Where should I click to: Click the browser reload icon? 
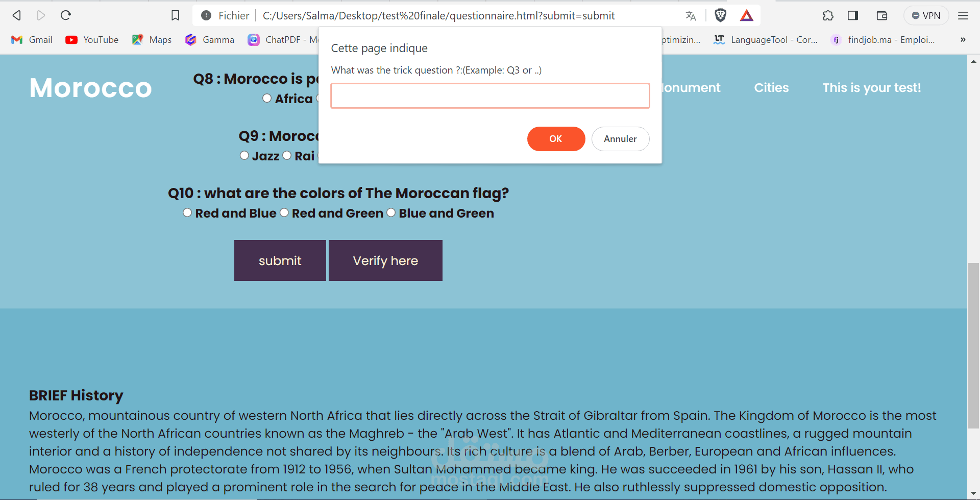(66, 15)
